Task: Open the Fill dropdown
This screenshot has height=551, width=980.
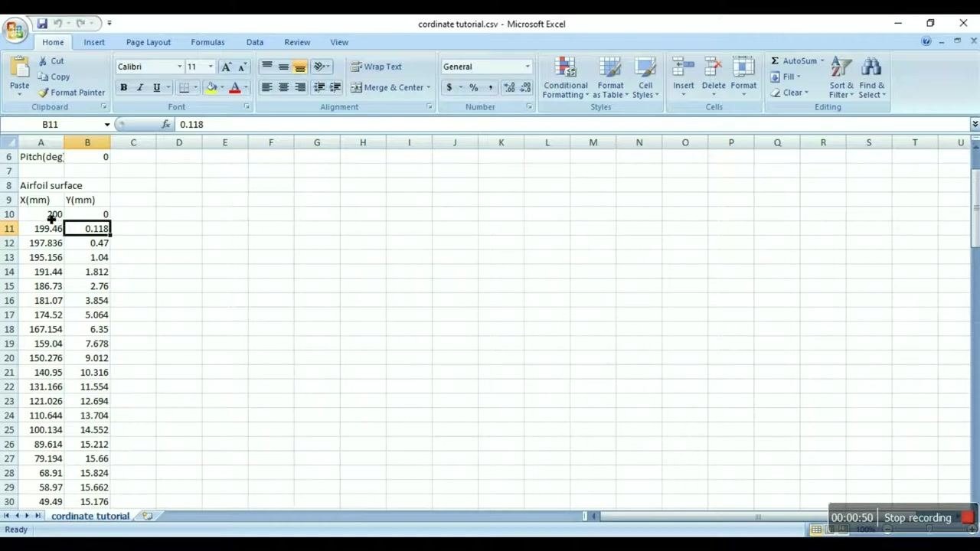Action: coord(798,77)
